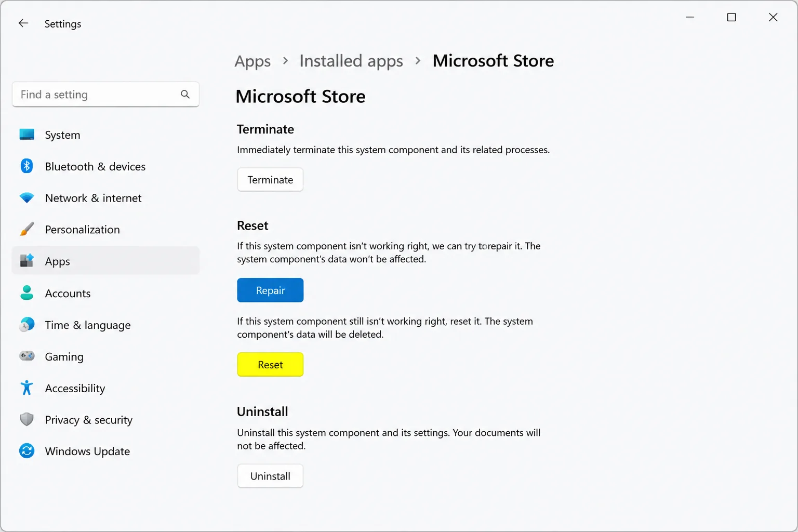Go to Network & internet settings
The width and height of the screenshot is (798, 532).
(x=105, y=198)
